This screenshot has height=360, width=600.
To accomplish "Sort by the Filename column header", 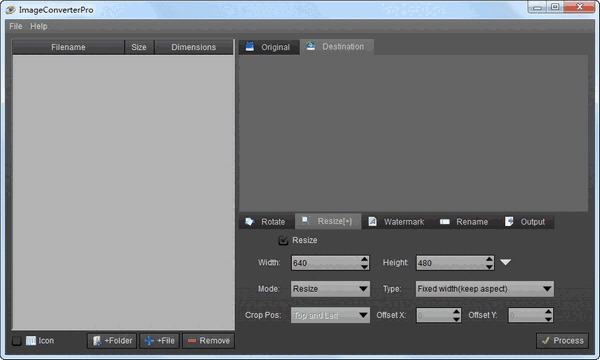I will coord(68,47).
